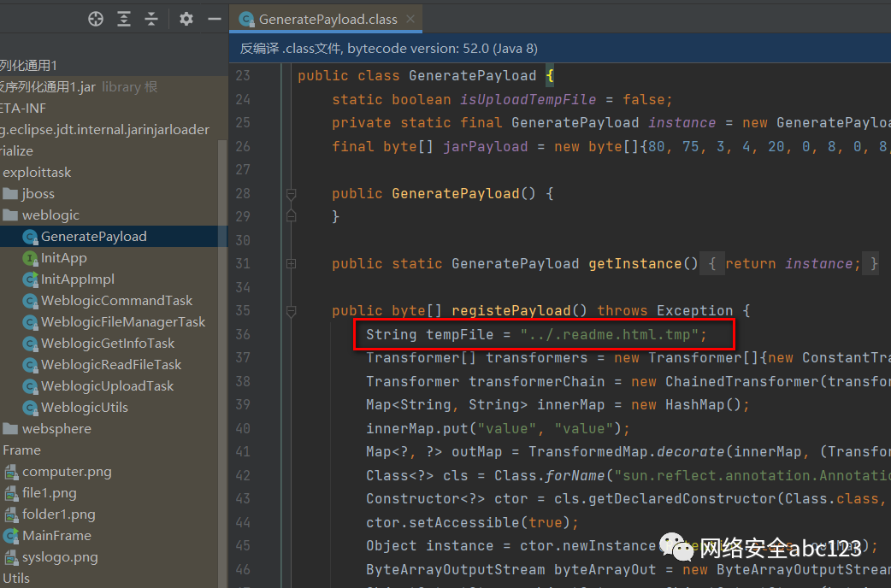Image resolution: width=891 pixels, height=588 pixels.
Task: Select the WeblogicGetInfoTask class
Action: [108, 343]
